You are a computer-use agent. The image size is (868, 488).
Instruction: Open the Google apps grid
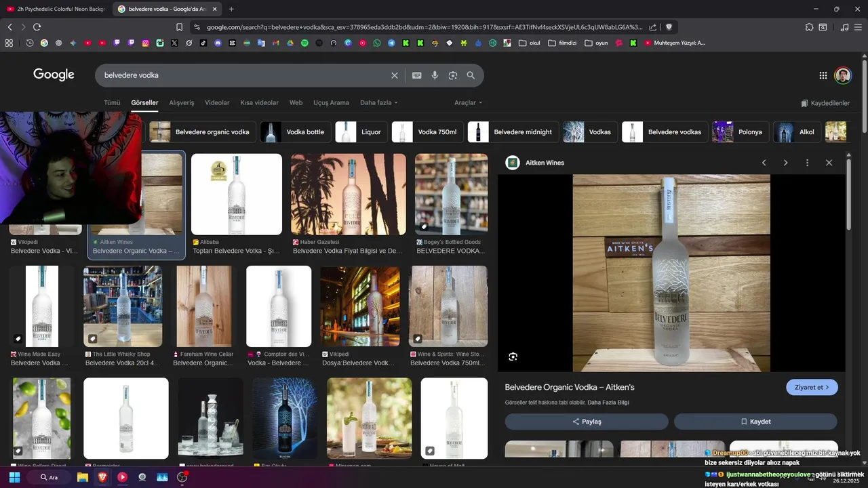(823, 75)
